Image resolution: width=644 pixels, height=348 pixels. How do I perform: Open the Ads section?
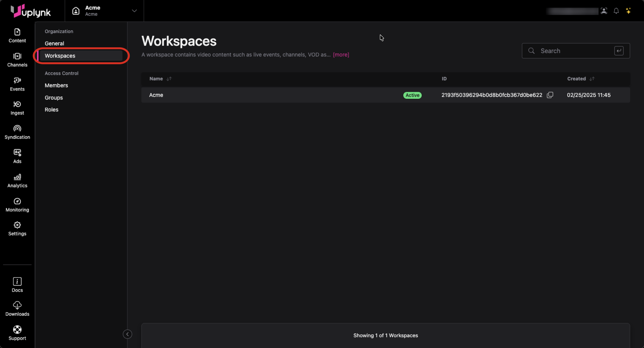(17, 156)
